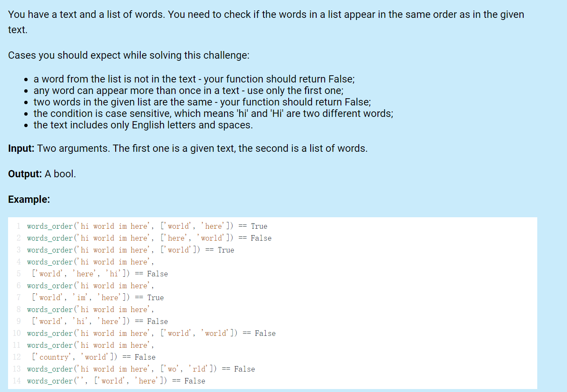Image resolution: width=567 pixels, height=392 pixels.
Task: Click code line 14 with empty string text
Action: [116, 381]
